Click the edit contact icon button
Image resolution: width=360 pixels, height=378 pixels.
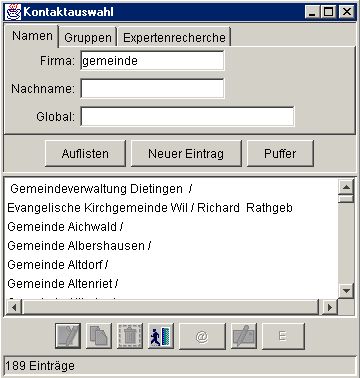coord(68,336)
